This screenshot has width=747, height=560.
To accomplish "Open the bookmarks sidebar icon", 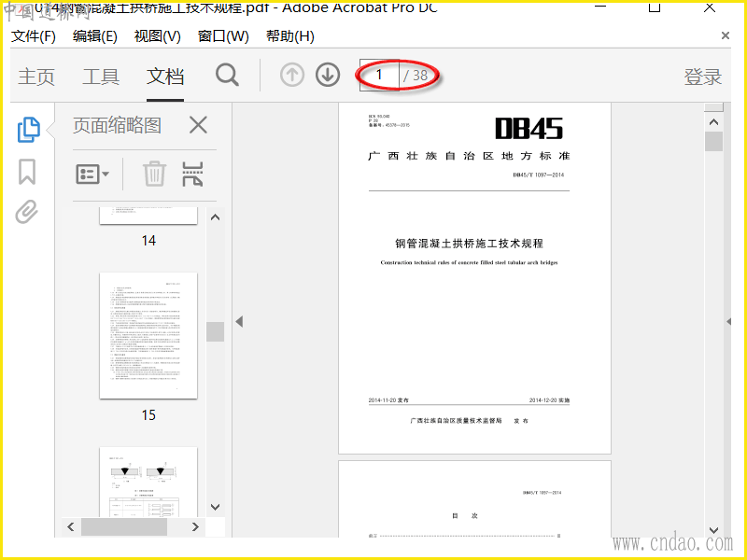I will click(x=27, y=172).
